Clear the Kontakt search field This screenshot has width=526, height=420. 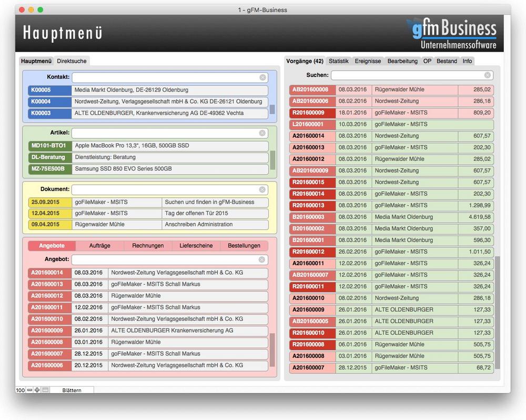pos(262,77)
